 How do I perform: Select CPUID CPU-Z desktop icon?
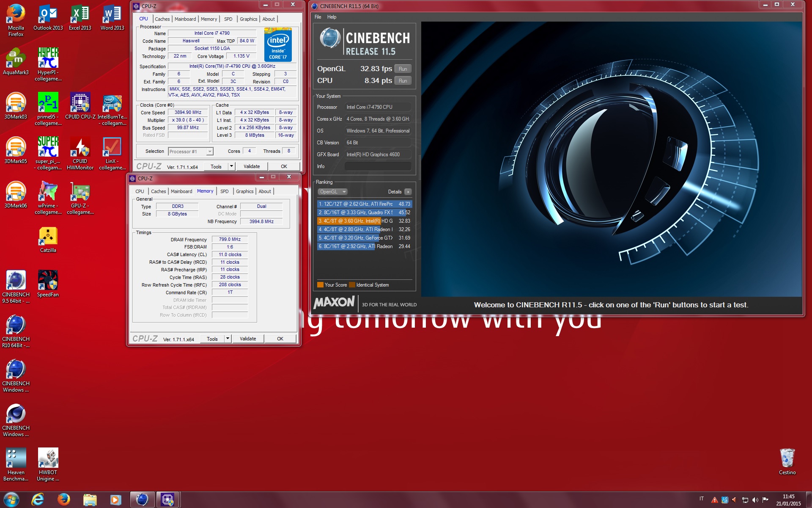(80, 106)
